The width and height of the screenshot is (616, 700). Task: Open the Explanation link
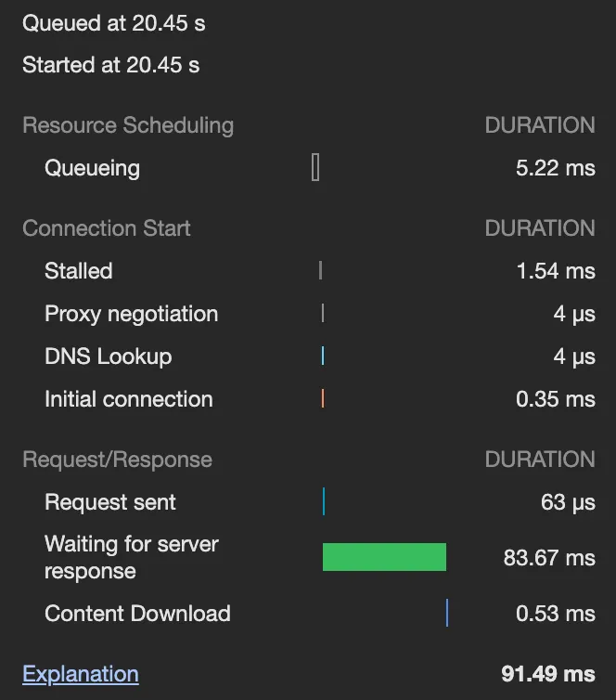click(81, 674)
